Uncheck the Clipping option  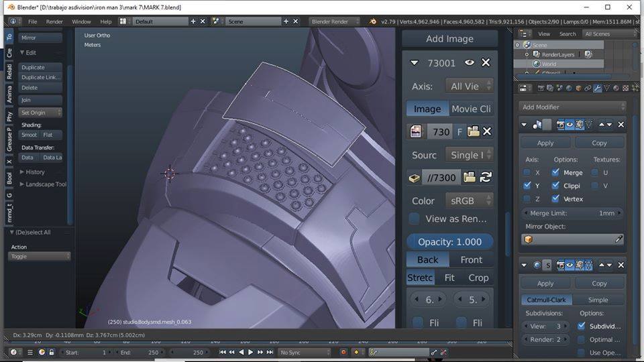[x=555, y=186]
